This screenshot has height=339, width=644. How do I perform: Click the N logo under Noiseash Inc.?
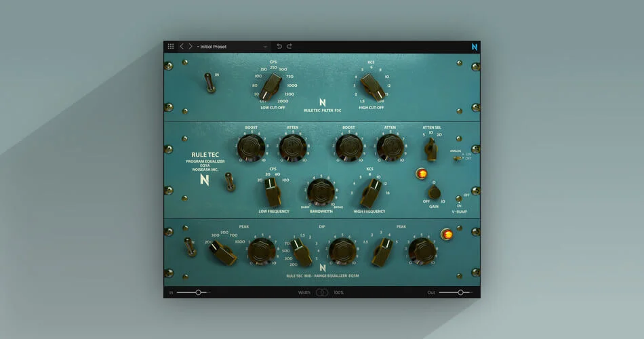(205, 180)
